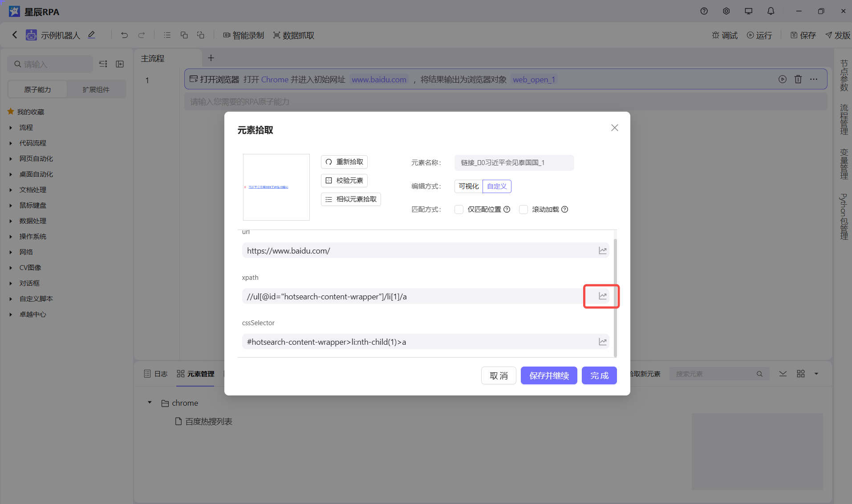Delete the open browser step with trash icon
852x504 pixels.
[798, 79]
